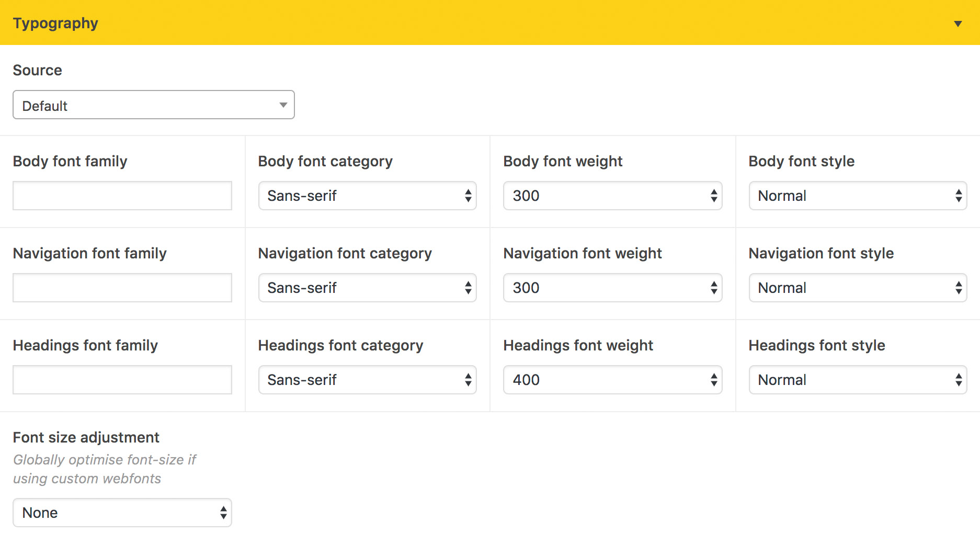Open Headings font weight dropdown showing 400
The height and width of the screenshot is (544, 980).
(612, 380)
